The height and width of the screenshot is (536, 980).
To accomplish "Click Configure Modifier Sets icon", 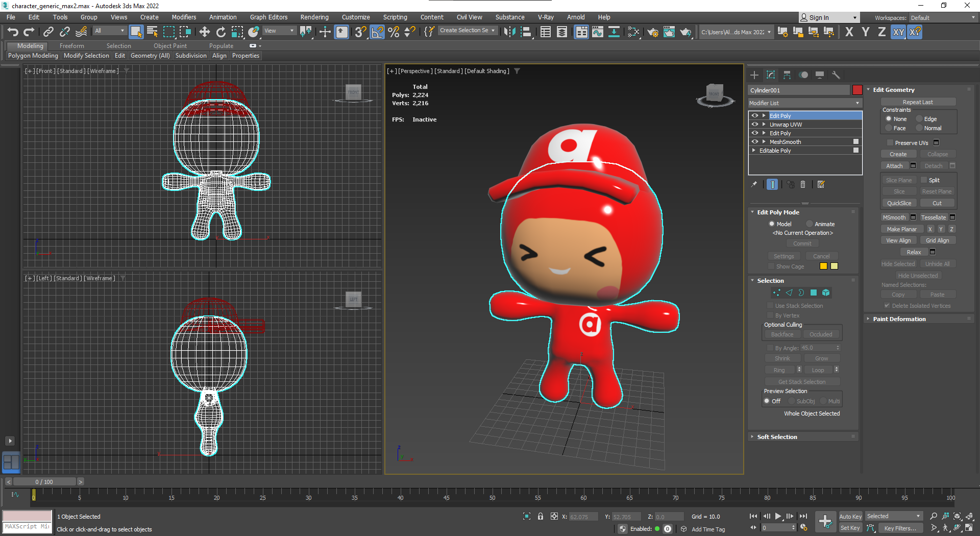I will 821,184.
